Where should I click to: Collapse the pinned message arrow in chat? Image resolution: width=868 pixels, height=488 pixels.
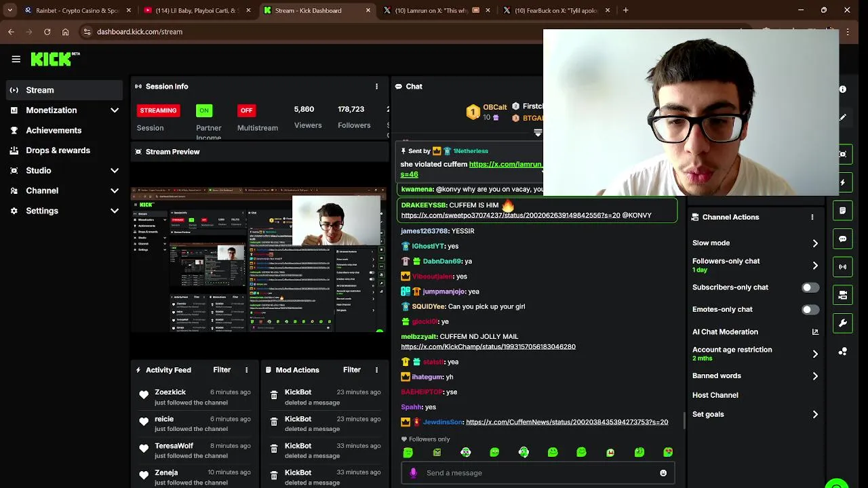pos(538,133)
